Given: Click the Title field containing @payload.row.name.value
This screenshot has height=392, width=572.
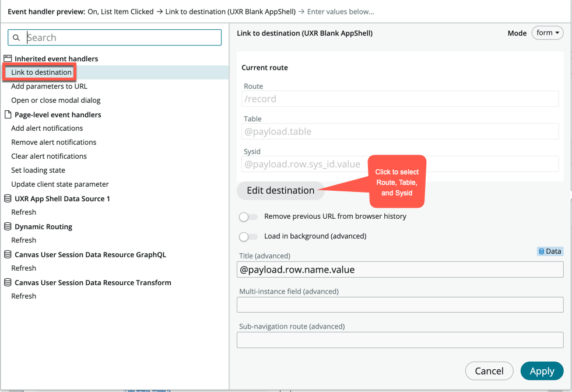Looking at the screenshot, I should (x=400, y=269).
